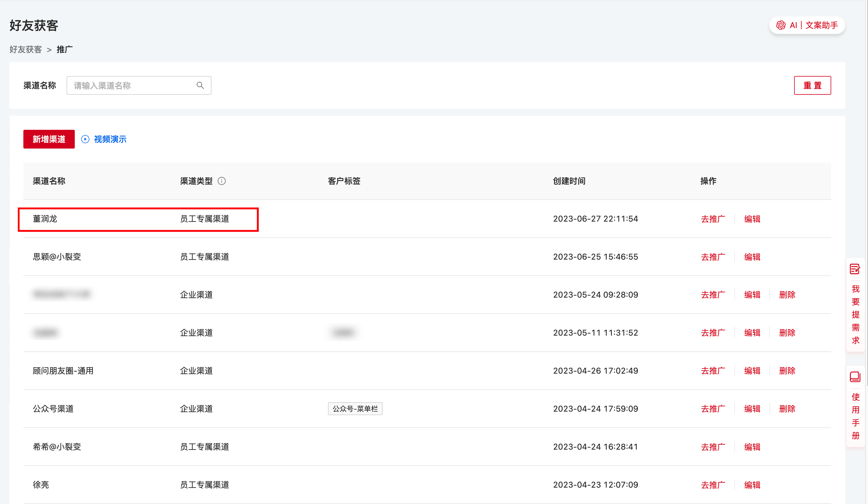
Task: Open the 视频演示 video demo link
Action: pos(110,139)
